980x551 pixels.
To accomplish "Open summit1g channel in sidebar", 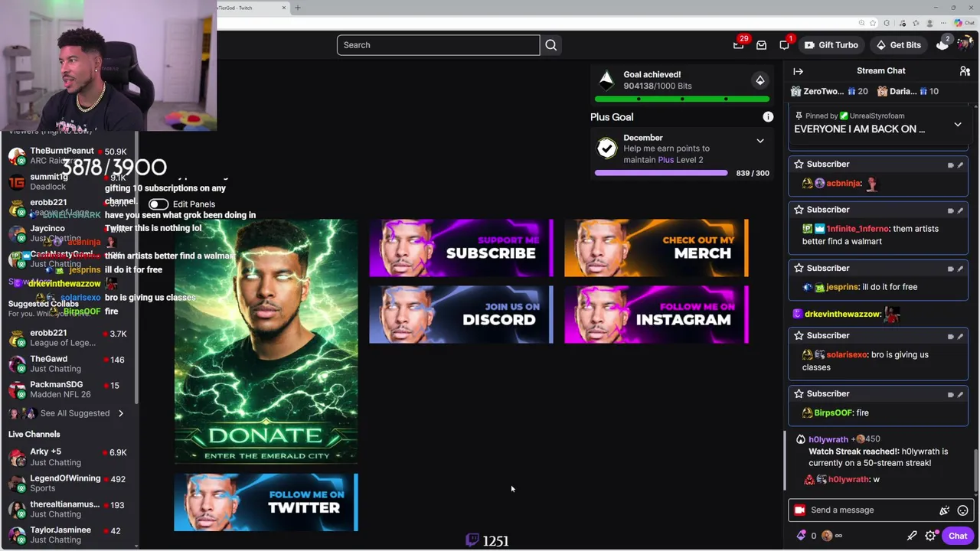I will tap(69, 182).
